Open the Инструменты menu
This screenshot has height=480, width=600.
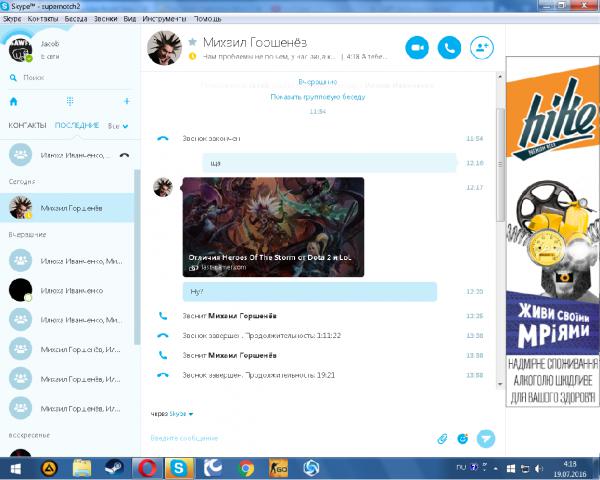pyautogui.click(x=164, y=19)
